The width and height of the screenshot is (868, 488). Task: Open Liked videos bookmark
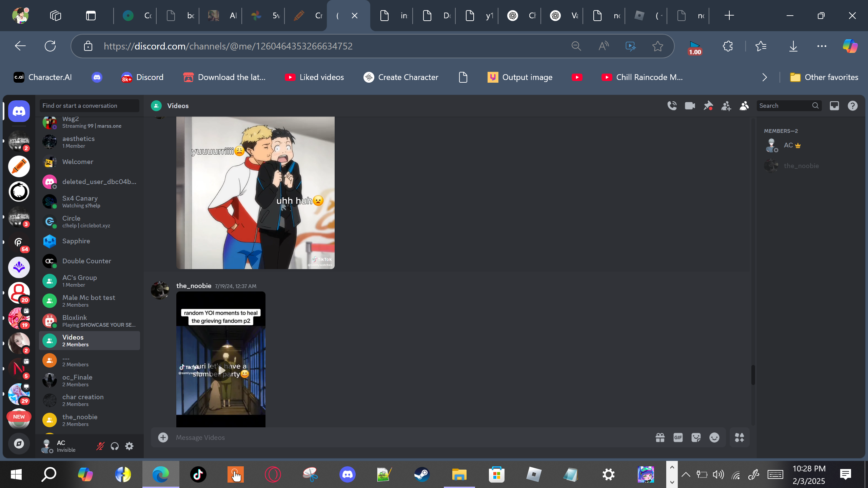314,77
